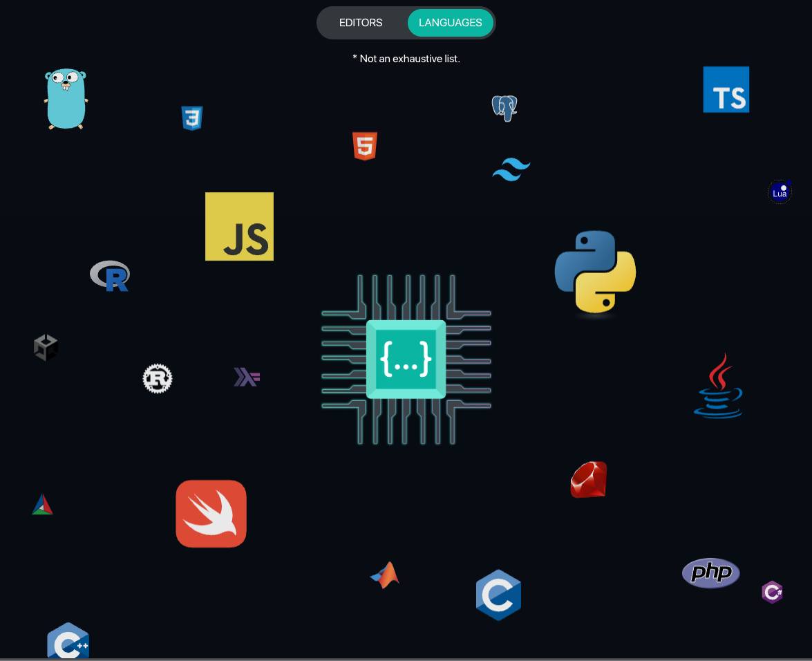Click the Haskell lambda logo

(x=247, y=377)
